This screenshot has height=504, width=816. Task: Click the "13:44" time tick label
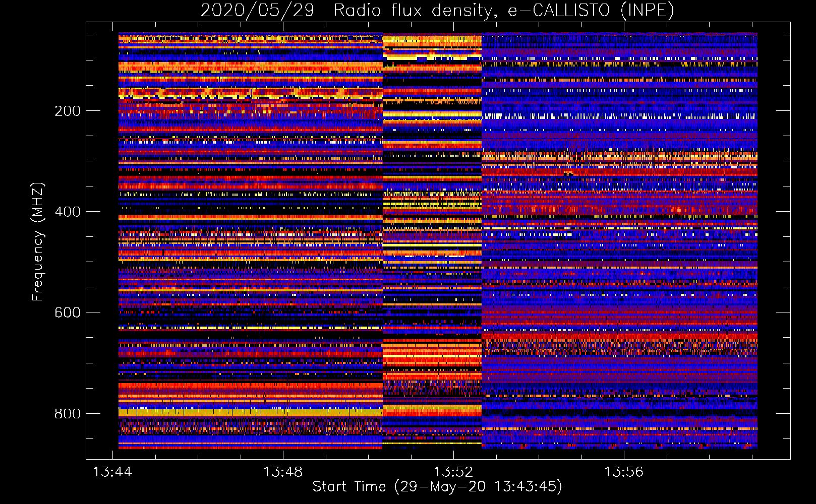pyautogui.click(x=112, y=472)
